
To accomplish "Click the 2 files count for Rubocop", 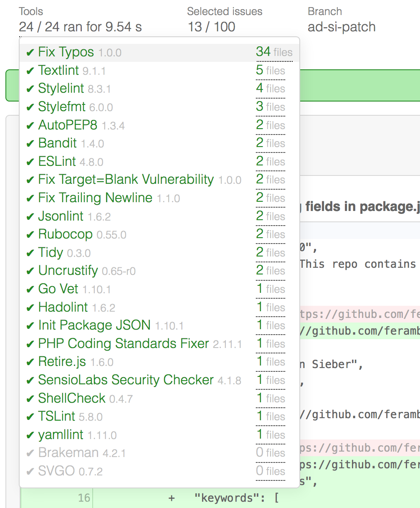I will point(271,234).
